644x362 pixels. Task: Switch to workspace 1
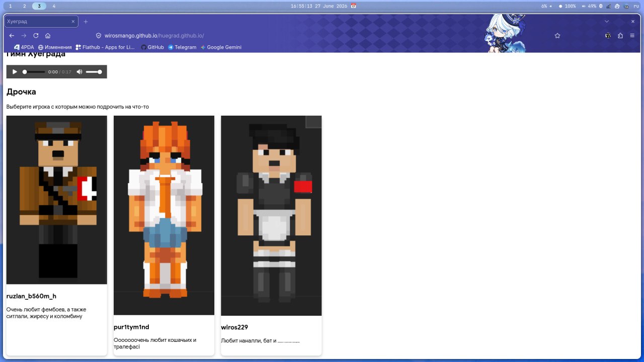point(10,6)
